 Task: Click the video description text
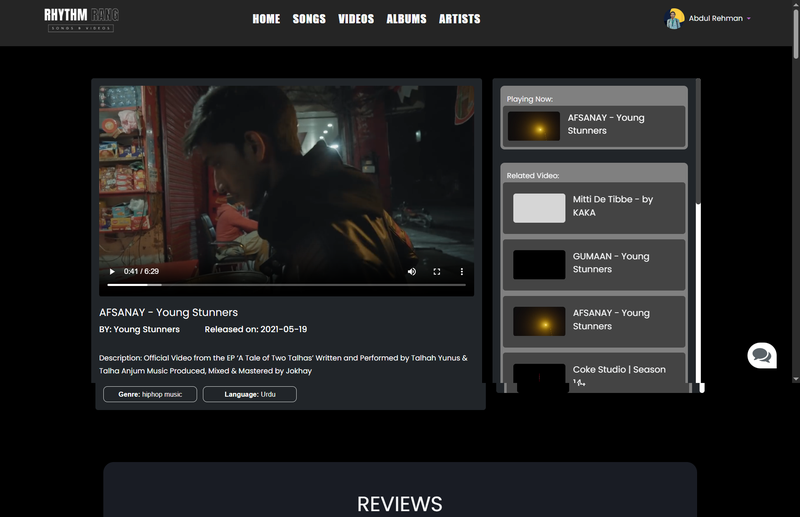(283, 364)
